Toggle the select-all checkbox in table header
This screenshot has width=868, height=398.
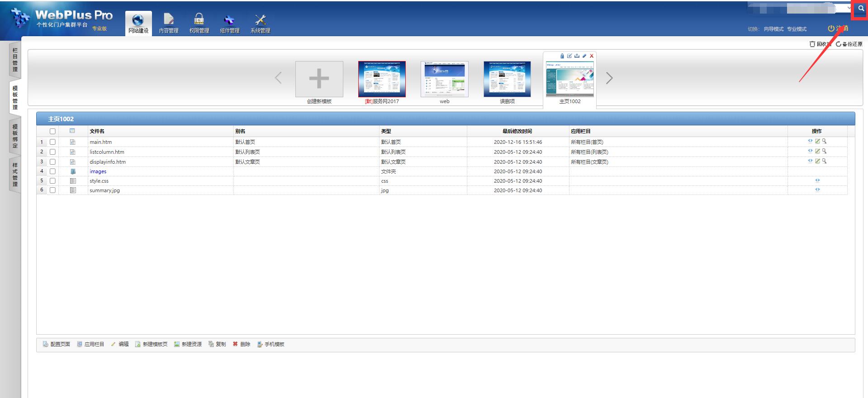[x=52, y=131]
